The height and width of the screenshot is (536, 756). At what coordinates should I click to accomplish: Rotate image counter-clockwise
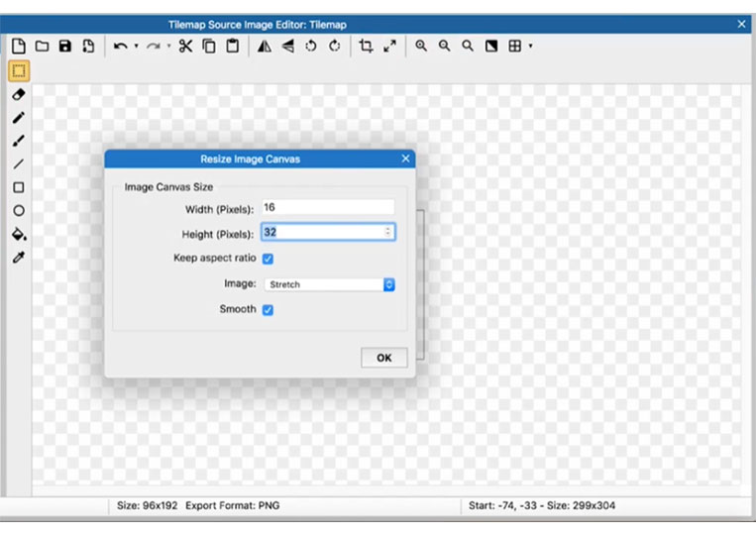[311, 47]
